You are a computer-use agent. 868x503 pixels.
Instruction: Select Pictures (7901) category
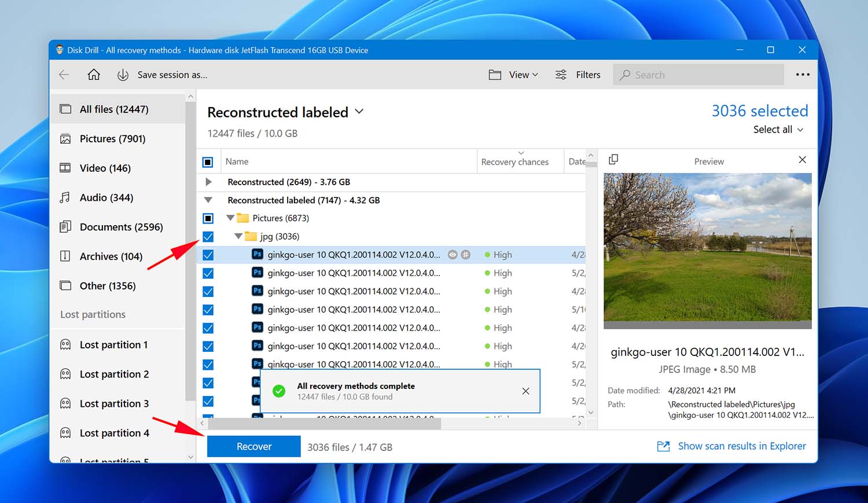click(x=117, y=138)
